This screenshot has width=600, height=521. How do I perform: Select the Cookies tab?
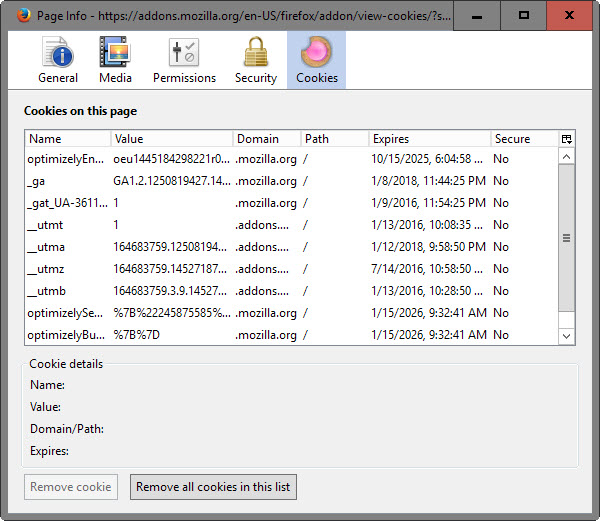tap(316, 60)
